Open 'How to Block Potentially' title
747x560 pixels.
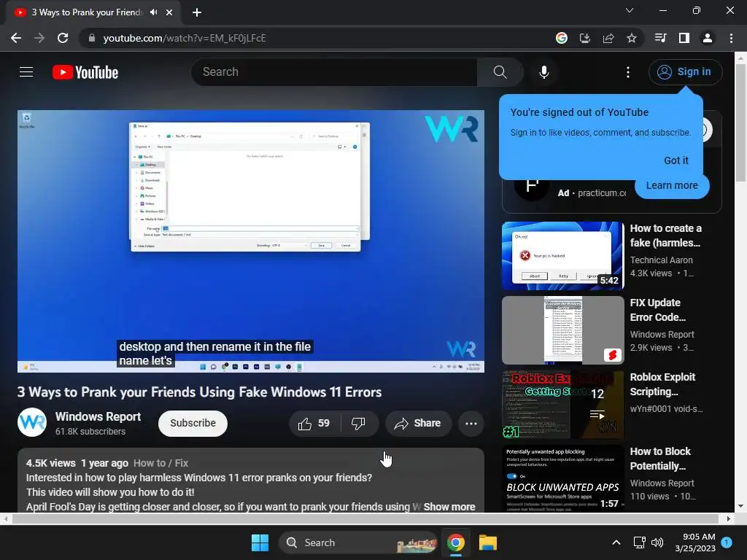tap(659, 459)
